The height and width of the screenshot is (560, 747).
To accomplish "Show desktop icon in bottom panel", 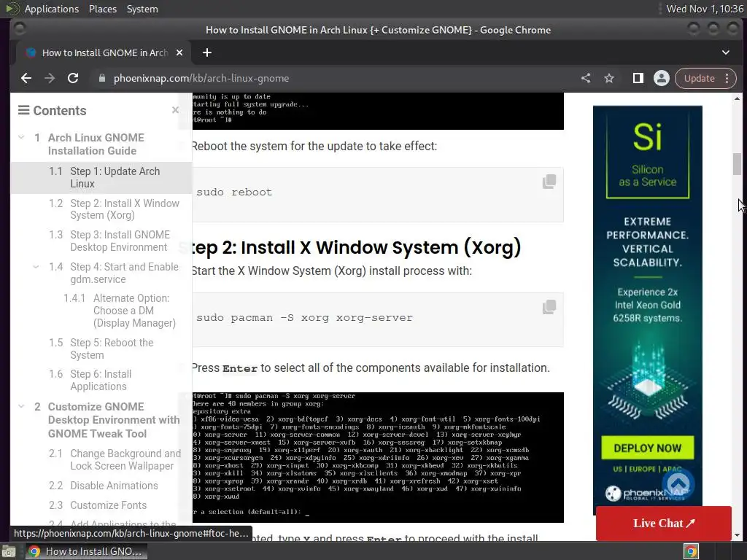I will (x=8, y=551).
